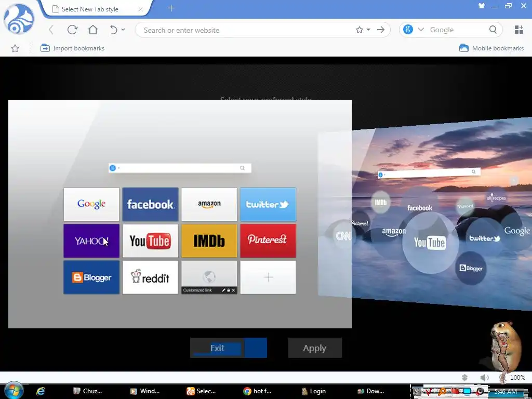This screenshot has height=399, width=532.
Task: Click the 5:46 AM system clock
Action: 505,392
